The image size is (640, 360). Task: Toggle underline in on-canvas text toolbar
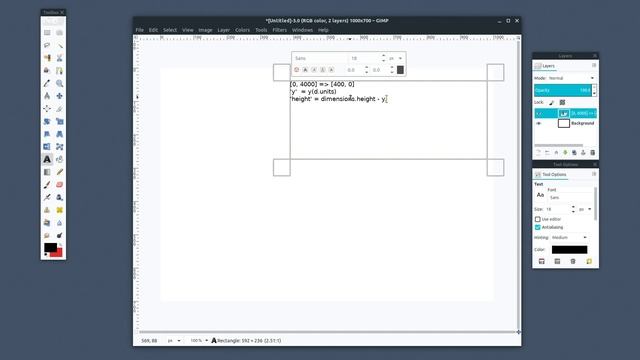point(322,70)
